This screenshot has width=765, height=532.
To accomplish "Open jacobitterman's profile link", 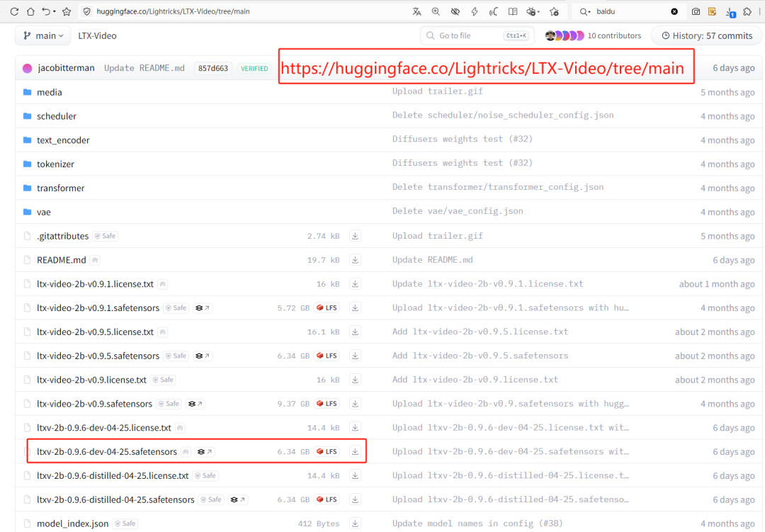I will click(66, 68).
